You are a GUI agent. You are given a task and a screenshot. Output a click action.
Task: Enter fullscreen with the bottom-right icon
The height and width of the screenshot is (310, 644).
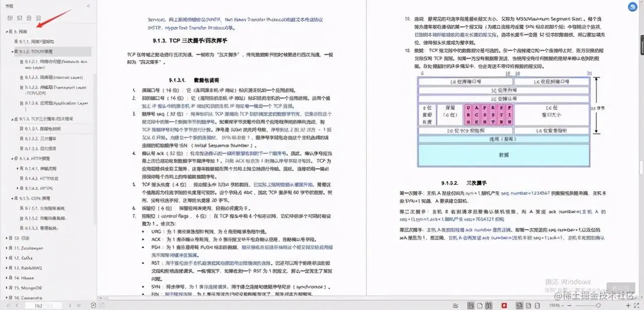point(636,305)
